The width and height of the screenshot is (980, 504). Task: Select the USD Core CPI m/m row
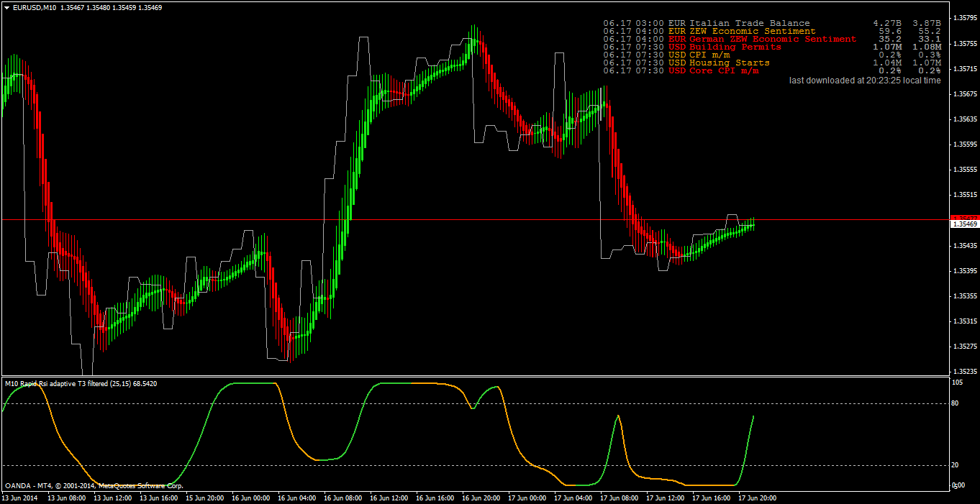click(772, 71)
